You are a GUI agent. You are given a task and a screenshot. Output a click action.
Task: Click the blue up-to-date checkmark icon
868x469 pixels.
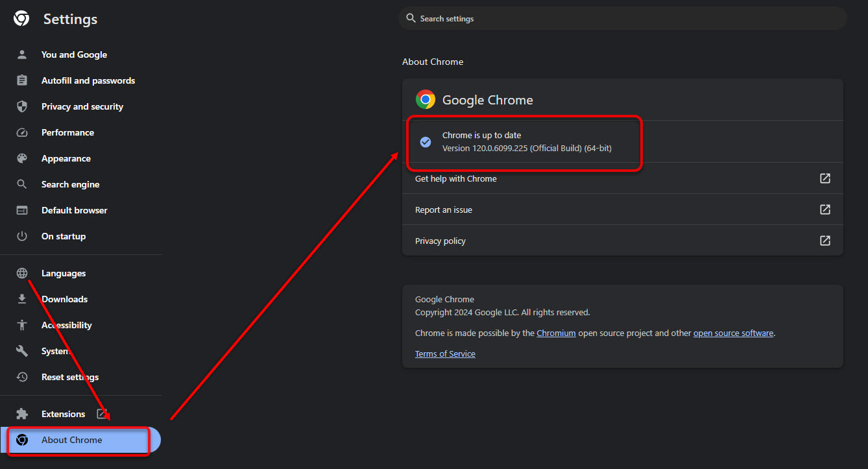(426, 141)
